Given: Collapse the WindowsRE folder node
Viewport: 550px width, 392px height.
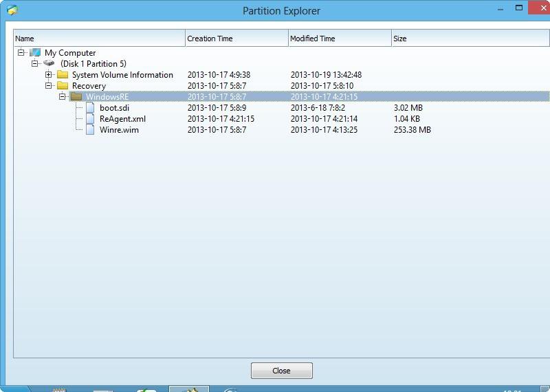Looking at the screenshot, I should point(63,97).
